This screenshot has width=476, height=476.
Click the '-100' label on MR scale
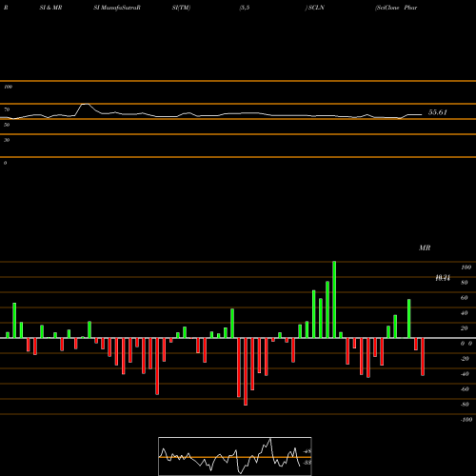[466, 420]
